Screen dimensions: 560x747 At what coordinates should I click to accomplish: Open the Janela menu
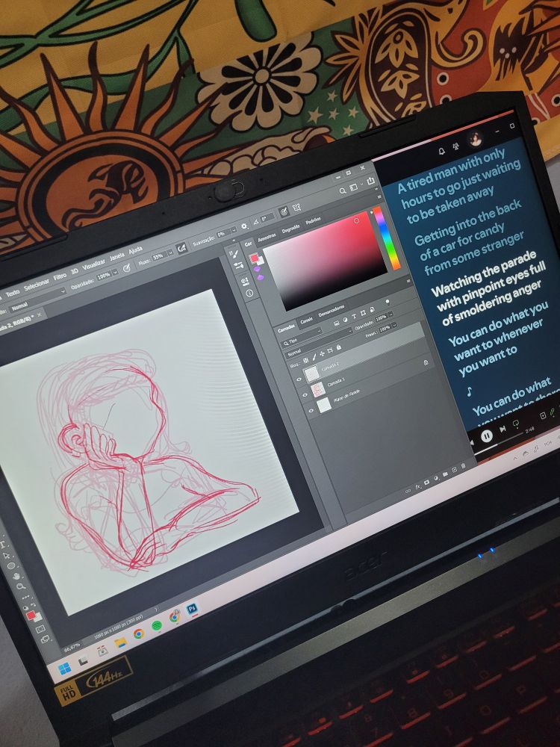click(x=117, y=257)
